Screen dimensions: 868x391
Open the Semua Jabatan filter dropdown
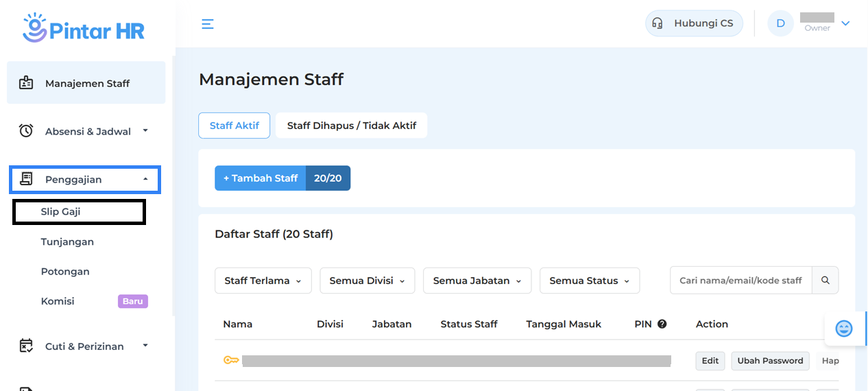[477, 281]
